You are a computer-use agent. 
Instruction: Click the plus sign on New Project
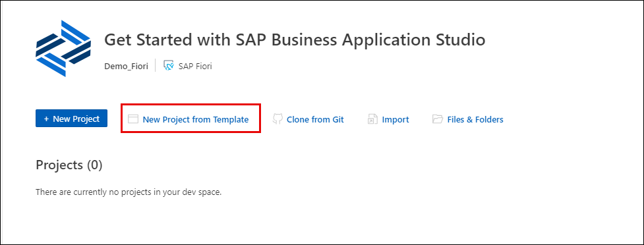click(x=46, y=119)
